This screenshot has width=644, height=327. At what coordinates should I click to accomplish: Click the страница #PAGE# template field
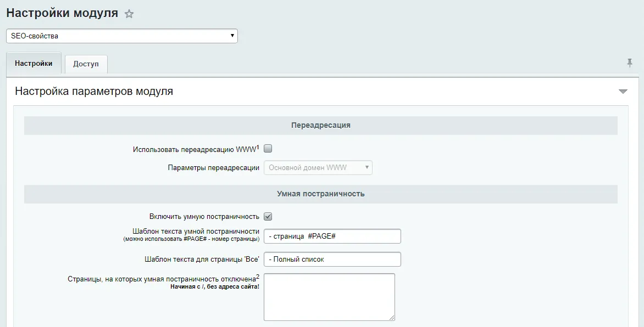pos(332,236)
